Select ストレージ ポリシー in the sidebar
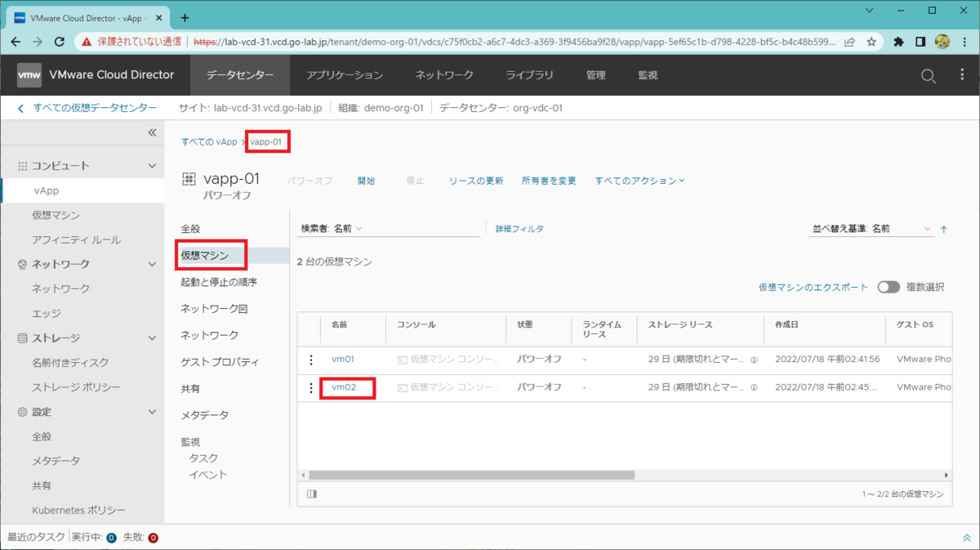980x550 pixels. point(76,387)
